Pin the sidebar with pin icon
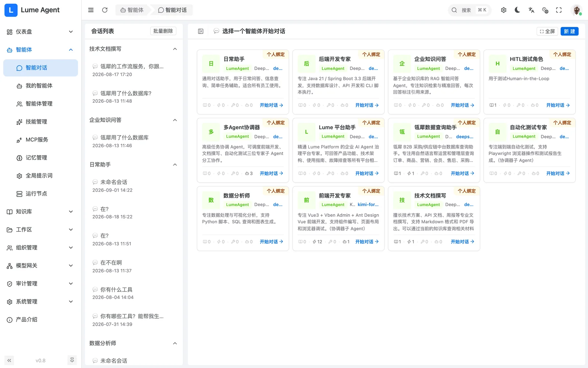588x368 pixels. [x=72, y=360]
